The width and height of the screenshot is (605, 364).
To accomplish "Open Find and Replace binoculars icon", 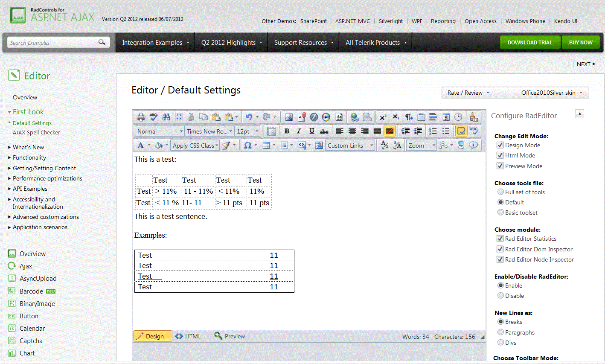I will [166, 117].
